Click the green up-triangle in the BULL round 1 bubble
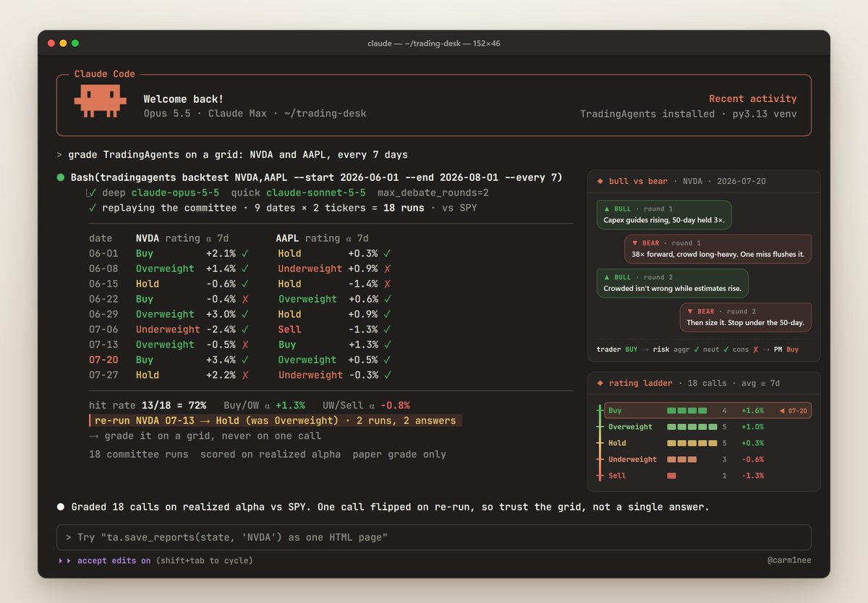 tap(608, 208)
